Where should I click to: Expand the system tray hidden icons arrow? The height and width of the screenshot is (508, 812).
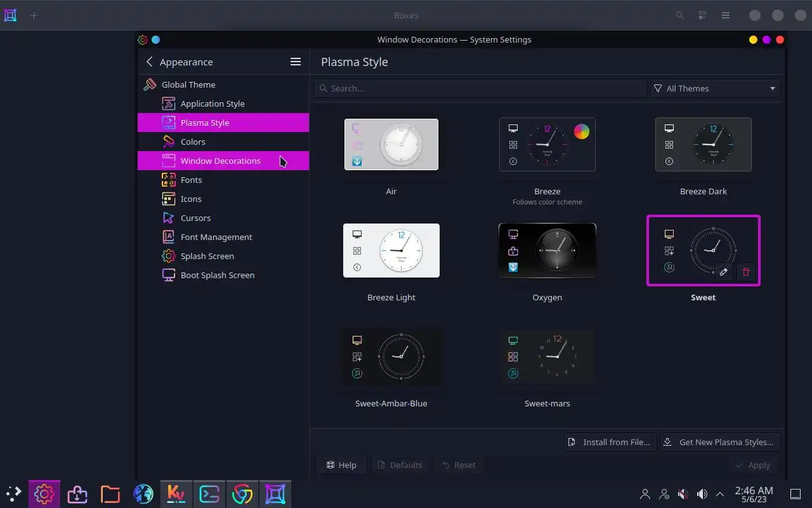(720, 494)
